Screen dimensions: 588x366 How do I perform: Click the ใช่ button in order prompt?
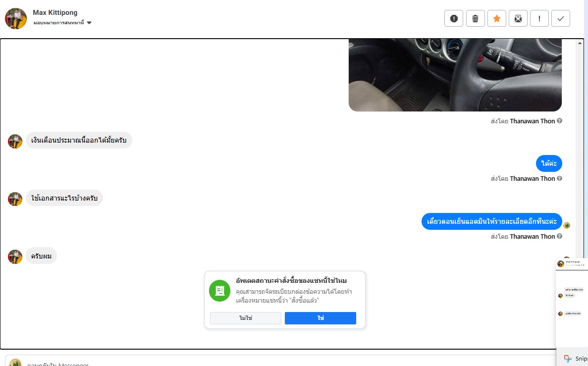click(320, 318)
